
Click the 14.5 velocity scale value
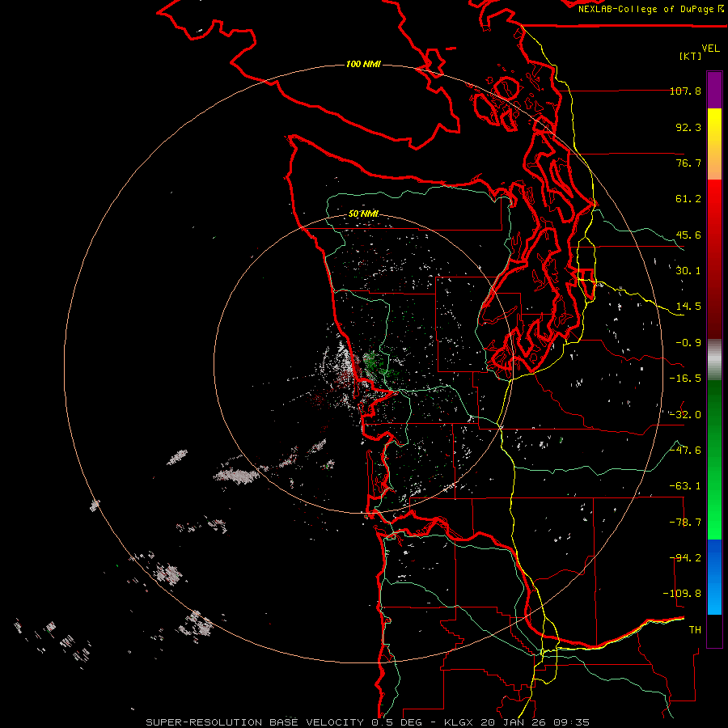[688, 307]
